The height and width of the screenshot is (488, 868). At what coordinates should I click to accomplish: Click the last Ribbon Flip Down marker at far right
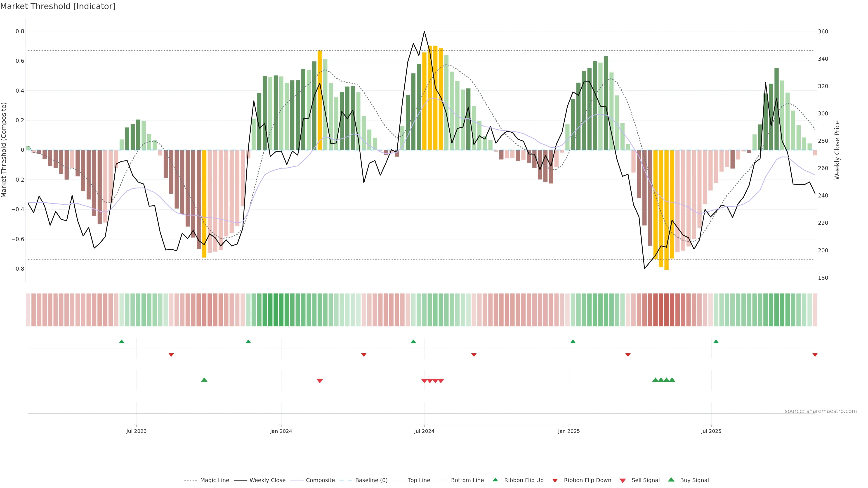(815, 355)
